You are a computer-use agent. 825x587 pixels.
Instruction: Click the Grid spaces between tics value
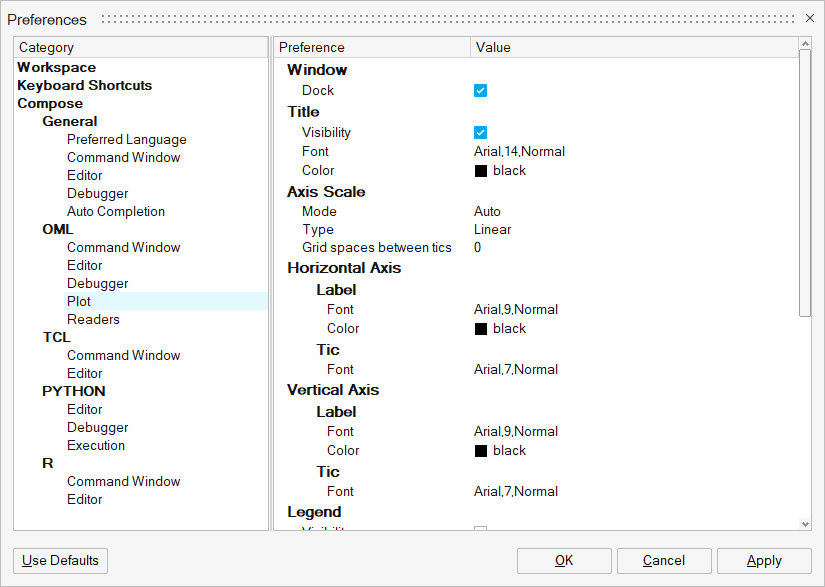pos(478,248)
